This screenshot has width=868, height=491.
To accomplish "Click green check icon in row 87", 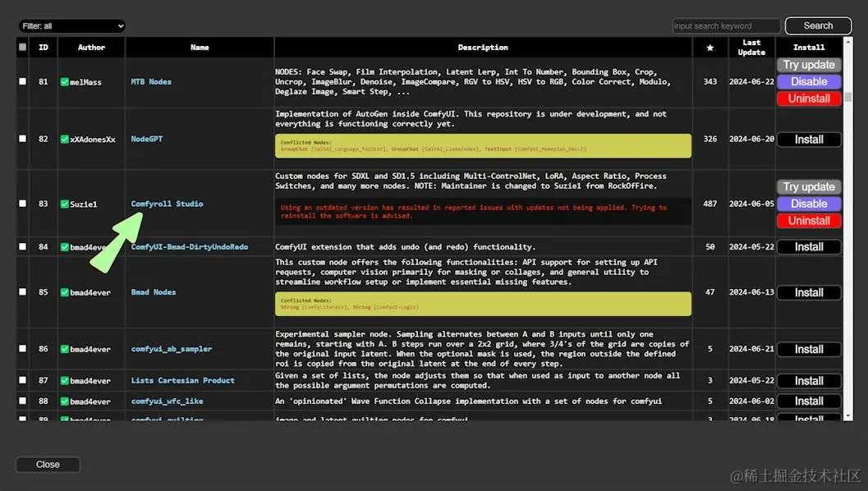I will pyautogui.click(x=65, y=380).
